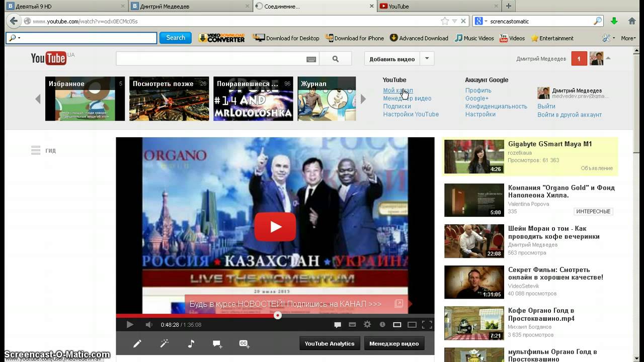Image resolution: width=644 pixels, height=362 pixels.
Task: Click the video progress bar scrubber
Action: [278, 316]
